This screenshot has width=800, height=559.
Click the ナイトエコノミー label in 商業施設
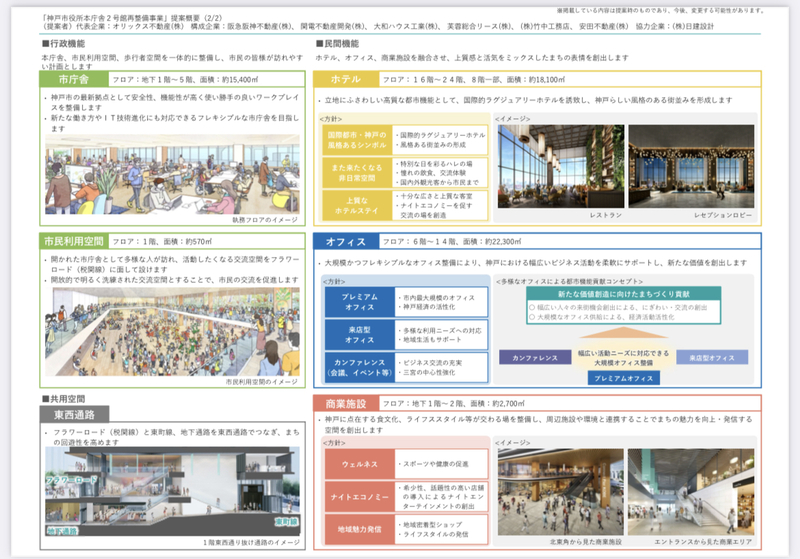[x=357, y=495]
